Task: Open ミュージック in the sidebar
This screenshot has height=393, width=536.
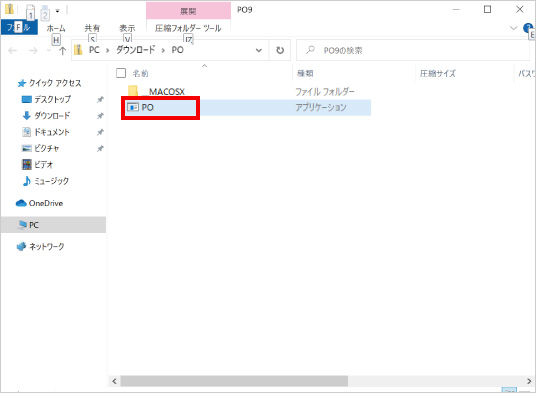Action: point(45,181)
